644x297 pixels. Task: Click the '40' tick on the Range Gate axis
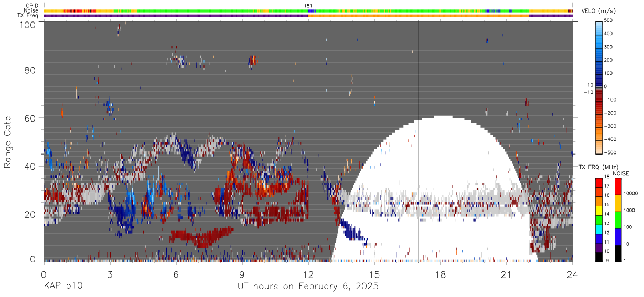pos(30,166)
